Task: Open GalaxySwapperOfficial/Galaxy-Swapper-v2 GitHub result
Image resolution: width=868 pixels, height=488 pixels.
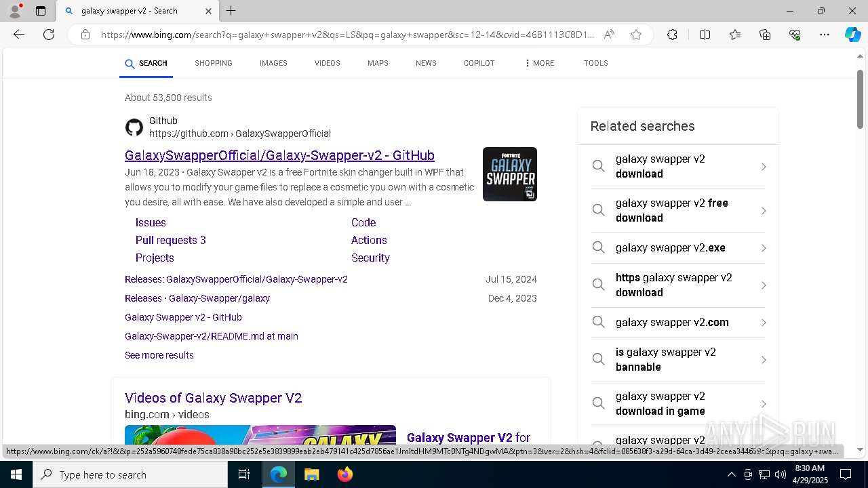Action: coord(279,155)
